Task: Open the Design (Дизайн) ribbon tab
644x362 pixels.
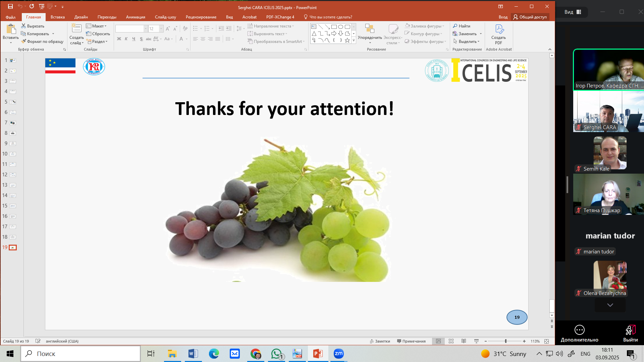Action: click(81, 17)
